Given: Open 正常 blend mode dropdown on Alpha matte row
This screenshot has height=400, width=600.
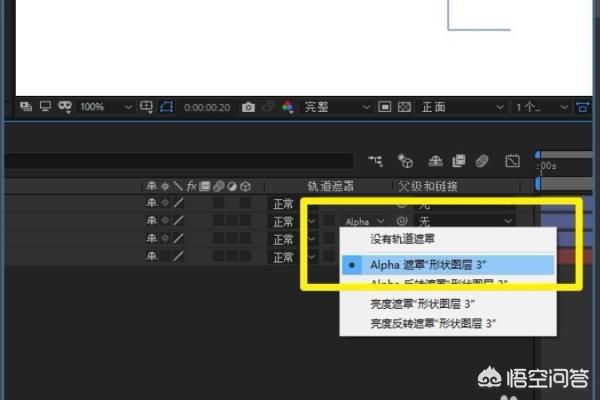Looking at the screenshot, I should click(x=293, y=221).
